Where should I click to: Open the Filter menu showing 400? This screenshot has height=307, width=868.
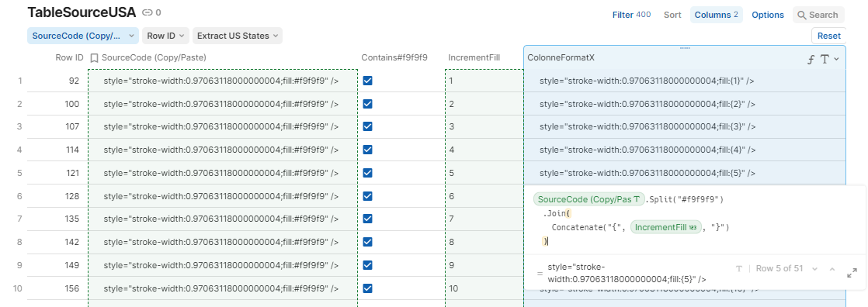[x=631, y=15]
